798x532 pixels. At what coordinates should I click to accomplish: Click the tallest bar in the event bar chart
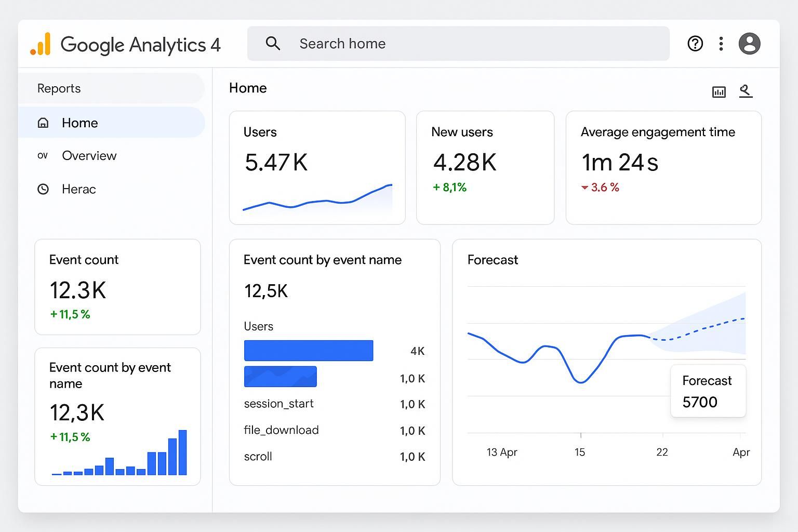(182, 453)
